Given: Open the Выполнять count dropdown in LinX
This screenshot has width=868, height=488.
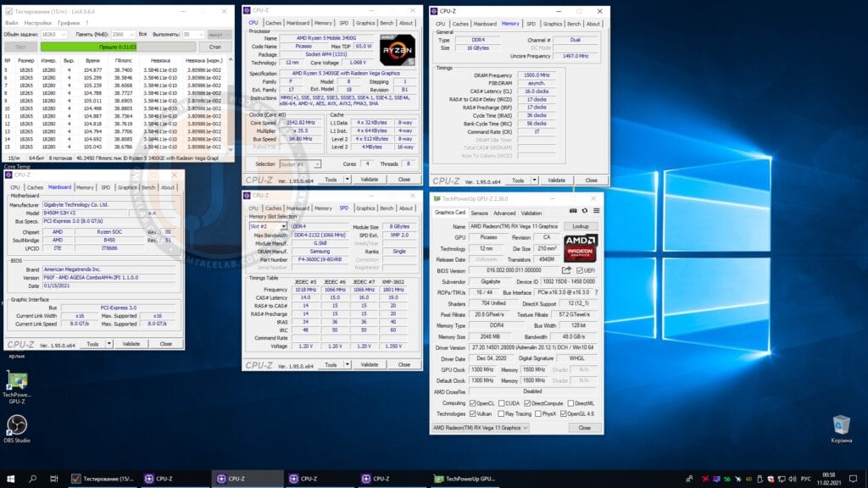Looking at the screenshot, I should coord(193,34).
